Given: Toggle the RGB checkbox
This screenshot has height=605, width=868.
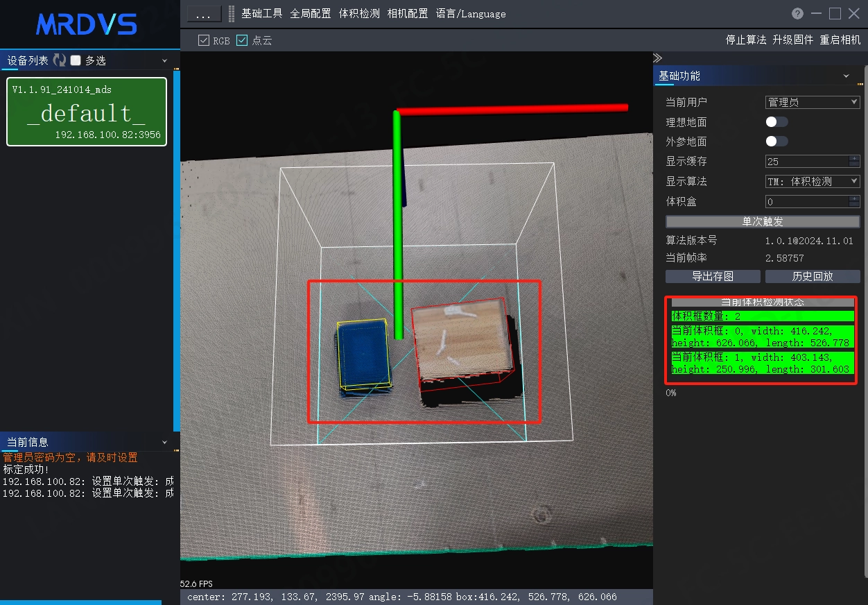Looking at the screenshot, I should click(204, 40).
